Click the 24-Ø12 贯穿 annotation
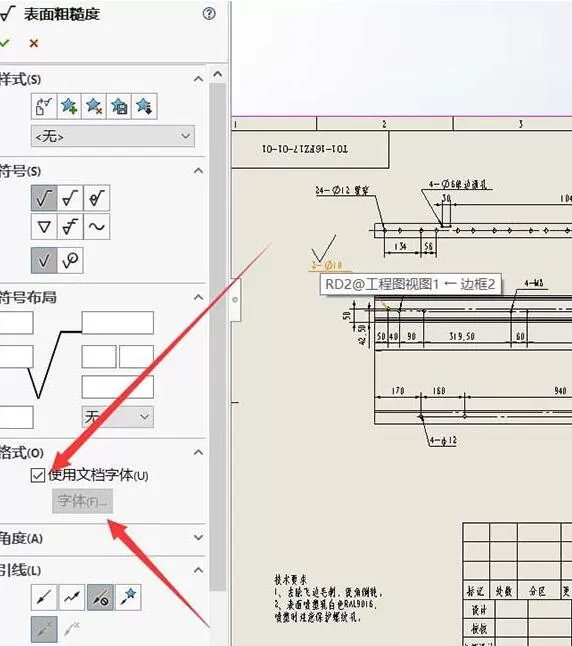 tap(342, 191)
